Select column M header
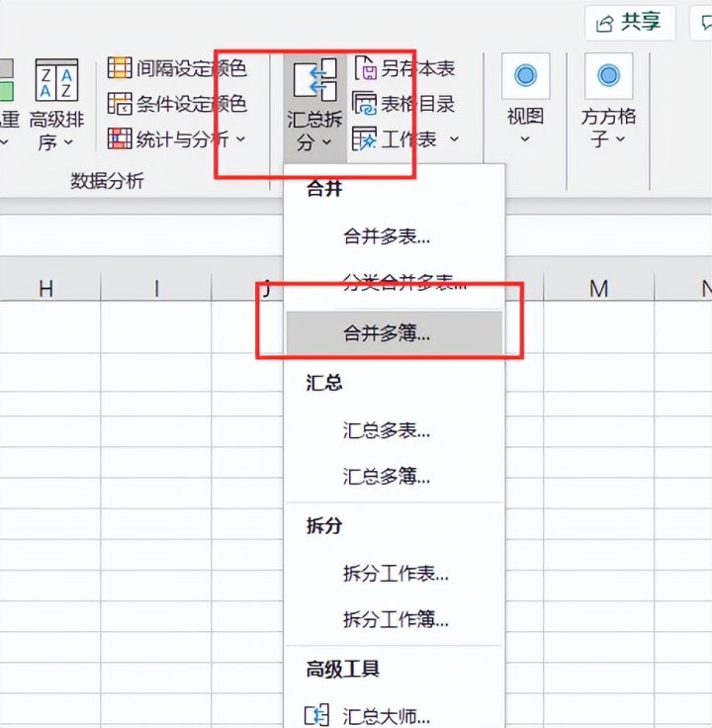The image size is (712, 728). [x=598, y=288]
